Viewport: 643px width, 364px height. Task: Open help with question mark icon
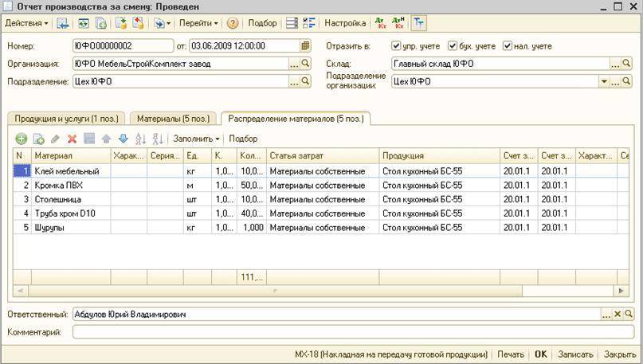(x=233, y=24)
